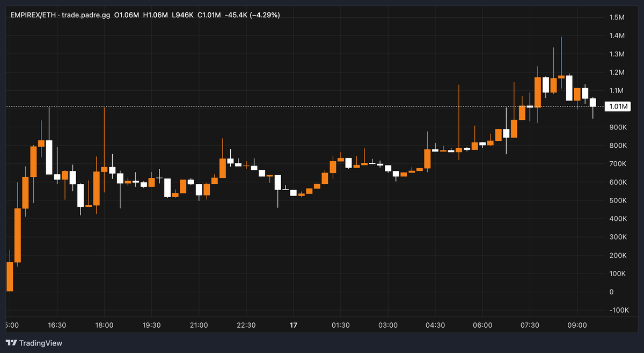
Task: Select the open value O1.06M
Action: click(126, 15)
